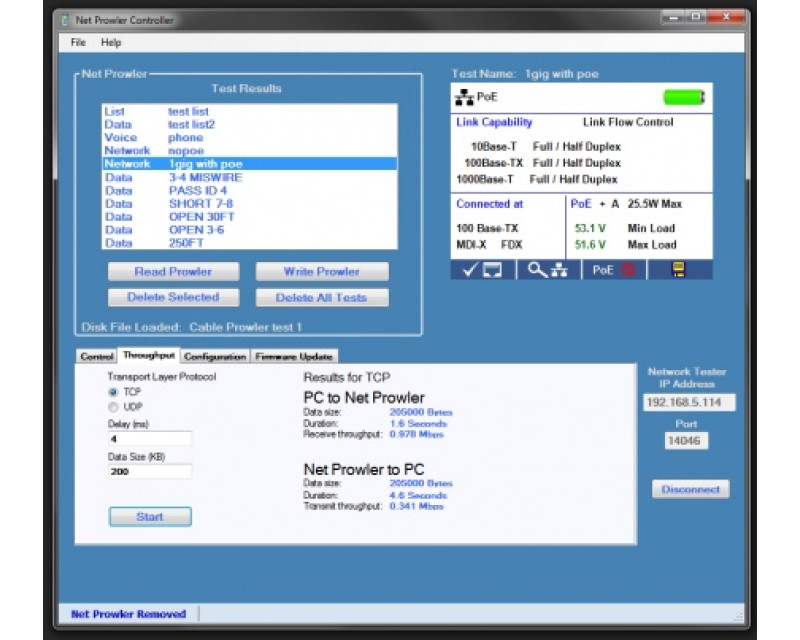Click the Delete All Tests button
Screen dimensions: 800x640
pos(321,297)
